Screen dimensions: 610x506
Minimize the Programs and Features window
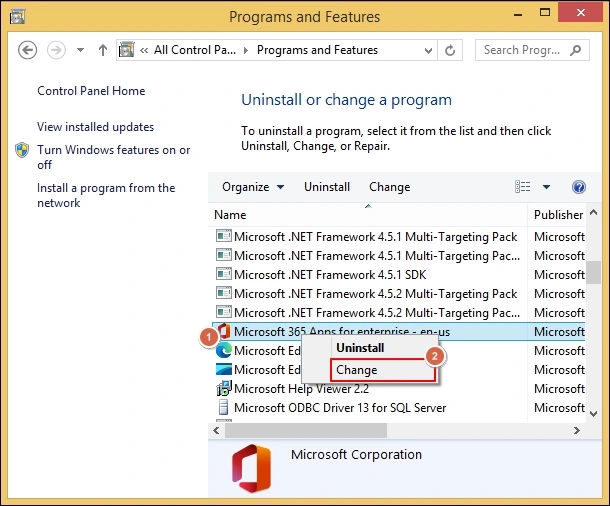pyautogui.click(x=518, y=15)
